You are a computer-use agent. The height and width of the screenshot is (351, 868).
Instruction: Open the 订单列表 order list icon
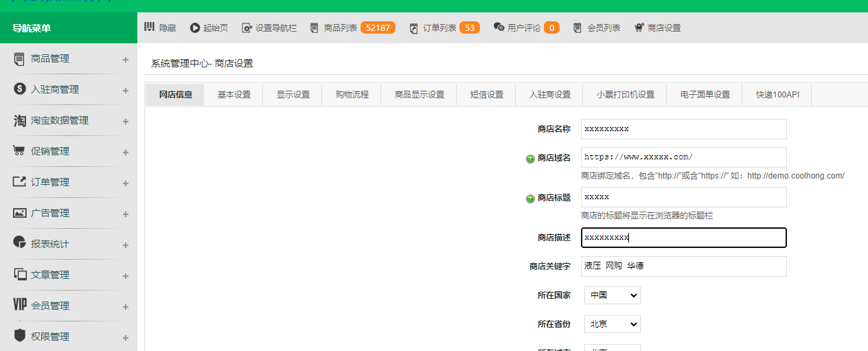(x=413, y=28)
